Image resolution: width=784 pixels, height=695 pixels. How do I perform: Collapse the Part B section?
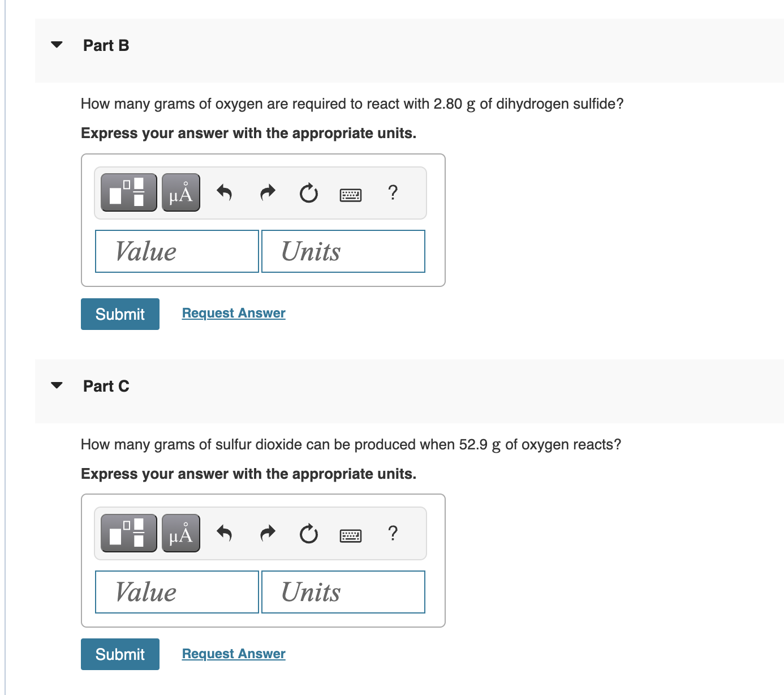[x=56, y=44]
